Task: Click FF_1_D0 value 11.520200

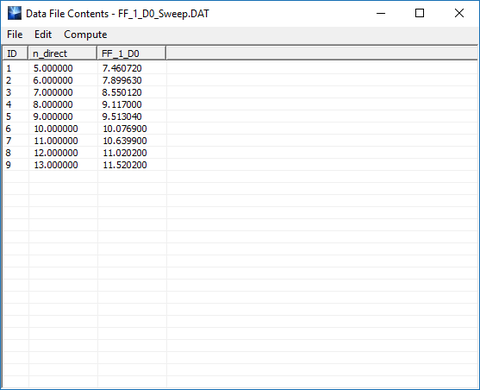Action: (125, 164)
